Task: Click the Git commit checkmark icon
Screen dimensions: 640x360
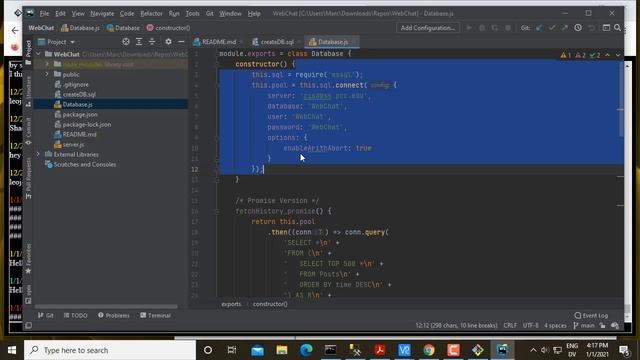Action: point(552,28)
